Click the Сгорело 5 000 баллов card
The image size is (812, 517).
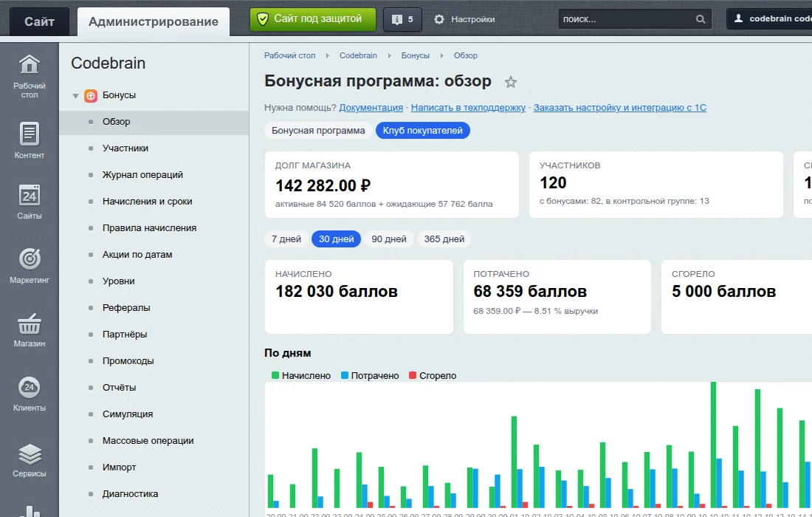[737, 297]
